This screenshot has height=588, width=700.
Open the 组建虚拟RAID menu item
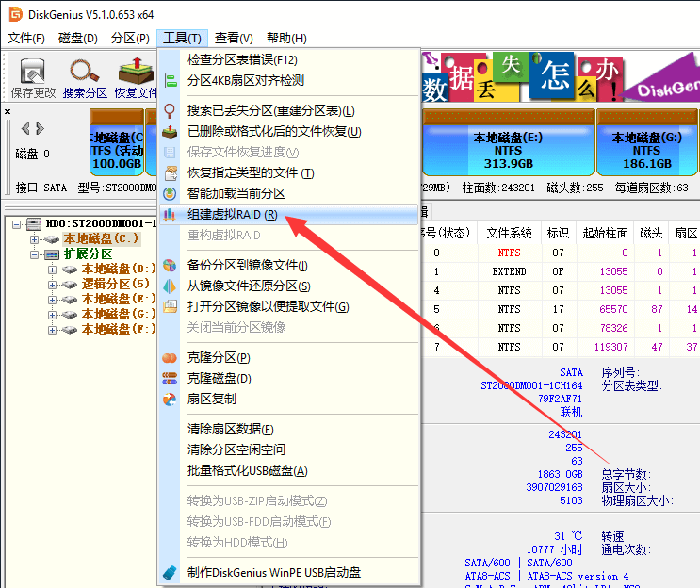pos(232,215)
